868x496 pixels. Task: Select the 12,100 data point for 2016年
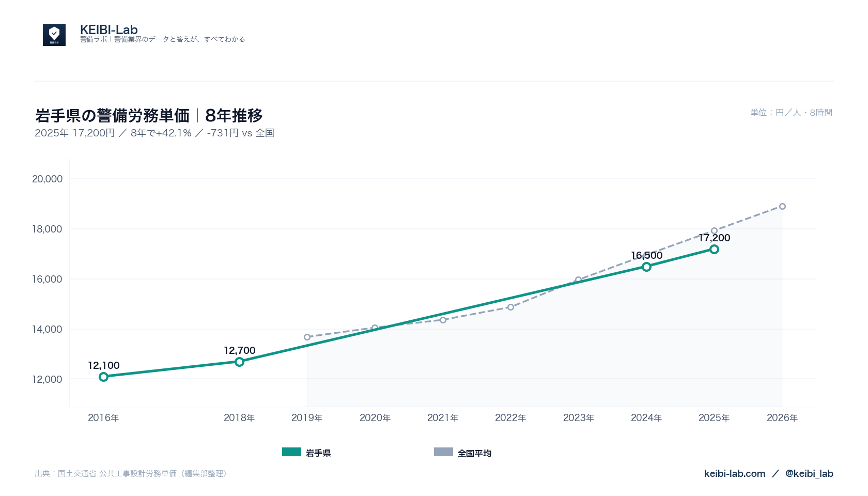[x=103, y=377]
